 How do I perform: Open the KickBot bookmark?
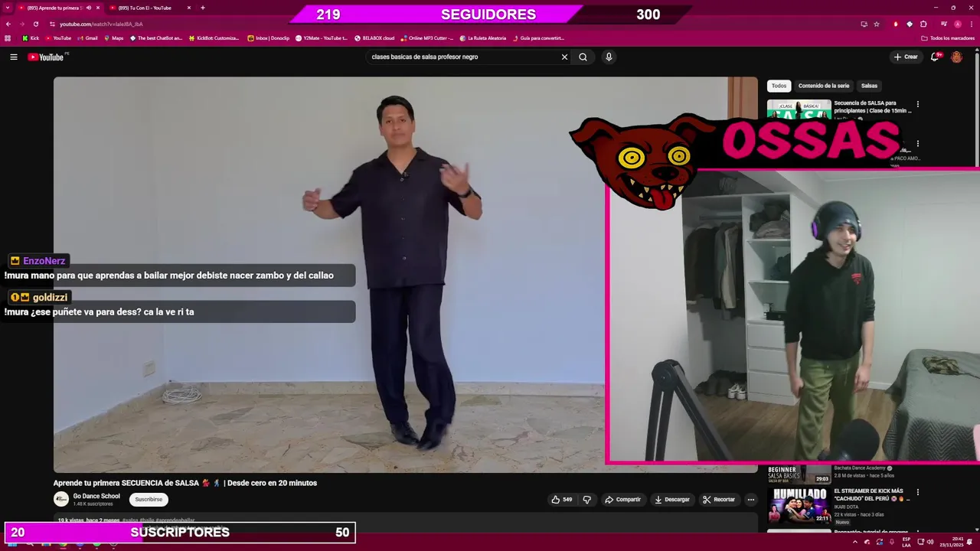214,37
